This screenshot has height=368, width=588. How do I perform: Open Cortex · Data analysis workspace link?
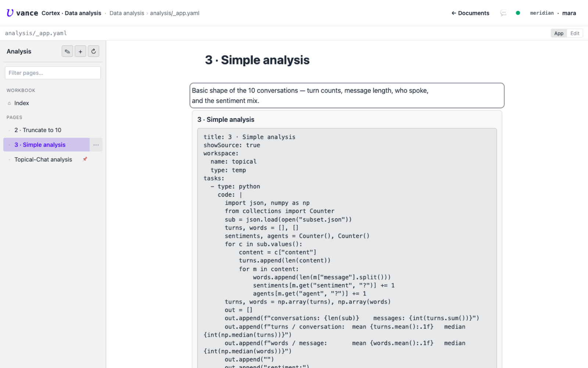click(71, 13)
